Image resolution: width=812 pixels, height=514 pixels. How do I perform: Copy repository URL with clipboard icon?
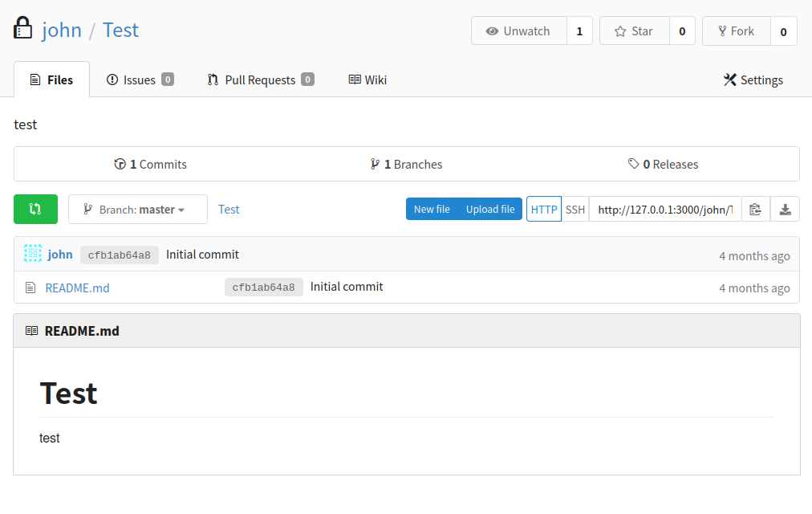point(755,210)
